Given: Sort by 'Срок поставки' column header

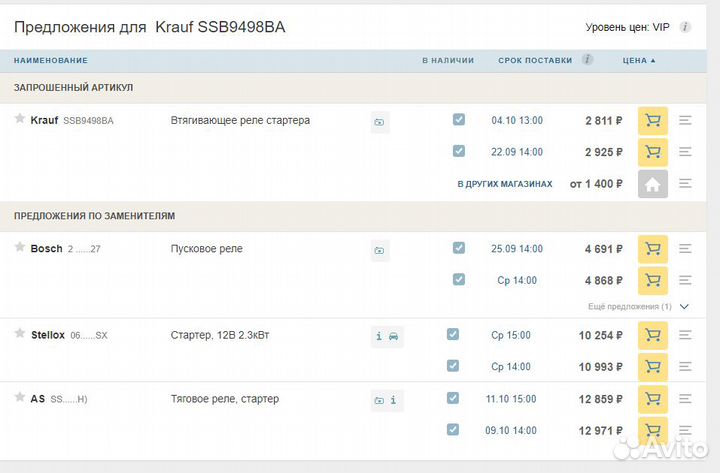Looking at the screenshot, I should (535, 60).
